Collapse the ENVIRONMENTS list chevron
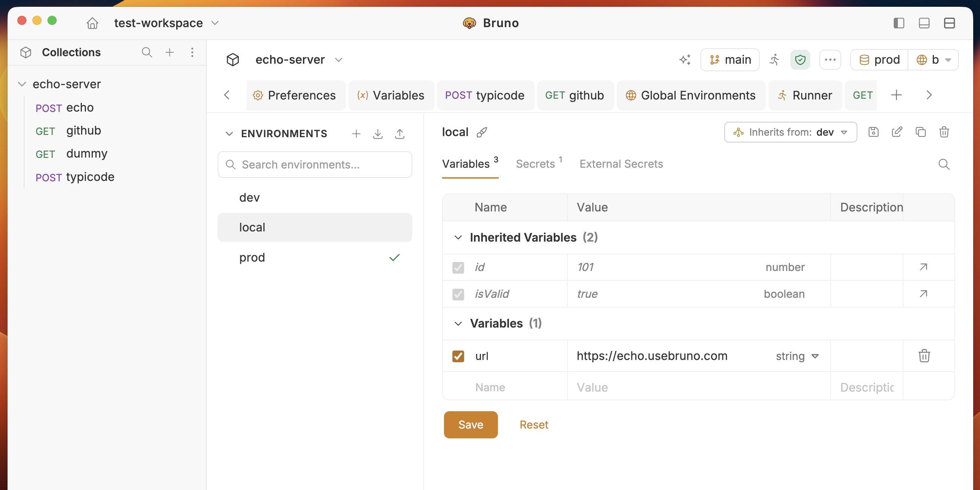This screenshot has height=490, width=980. pos(229,134)
